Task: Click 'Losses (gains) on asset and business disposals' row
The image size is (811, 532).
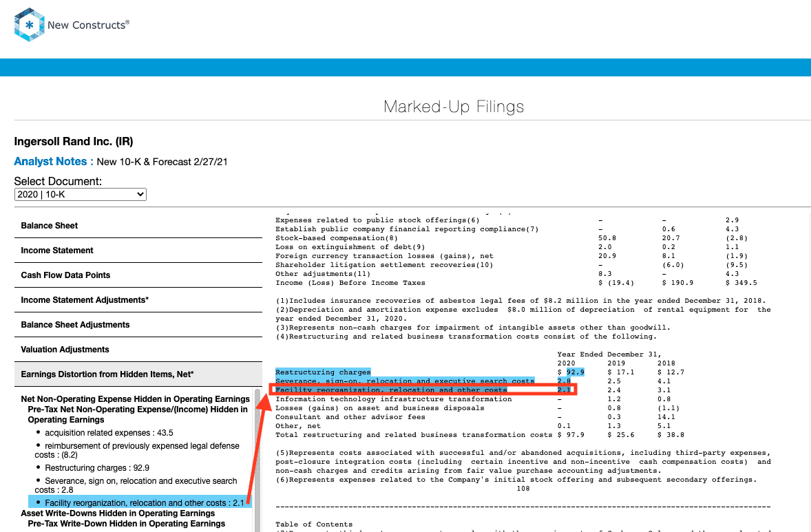Action: 379,408
